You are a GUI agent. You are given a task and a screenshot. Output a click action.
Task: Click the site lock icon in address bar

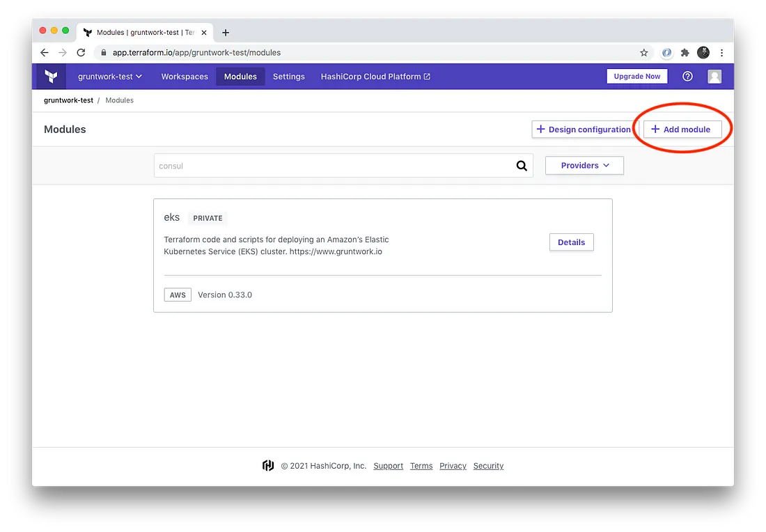[104, 52]
